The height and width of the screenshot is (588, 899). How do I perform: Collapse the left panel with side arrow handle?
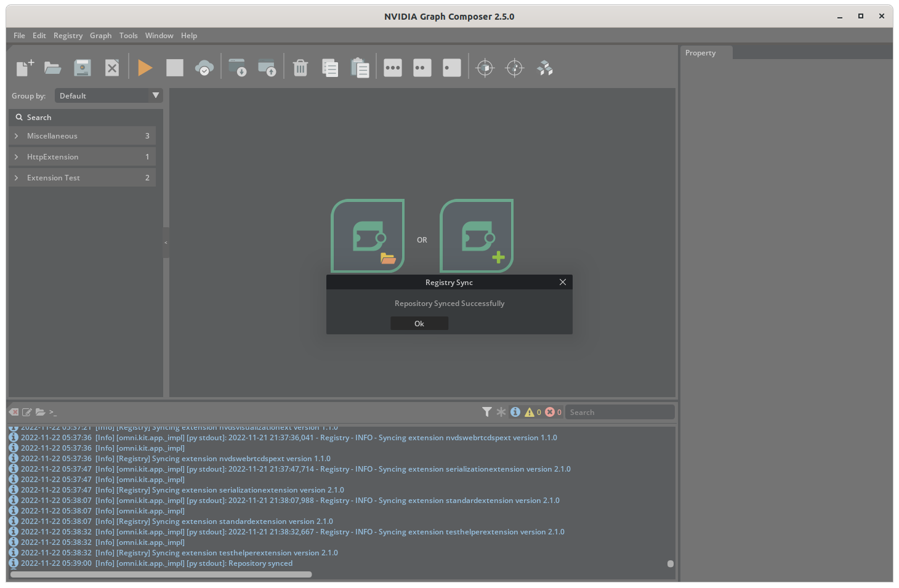(166, 243)
